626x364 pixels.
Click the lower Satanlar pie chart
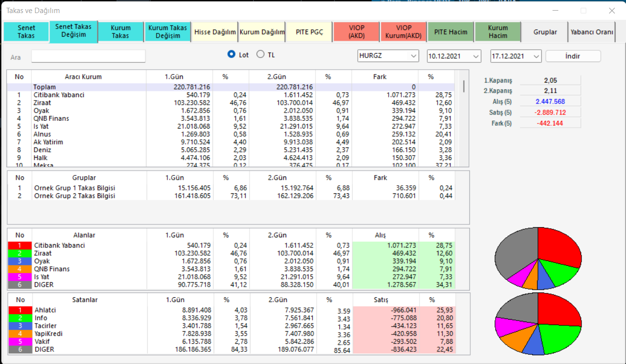tap(538, 324)
